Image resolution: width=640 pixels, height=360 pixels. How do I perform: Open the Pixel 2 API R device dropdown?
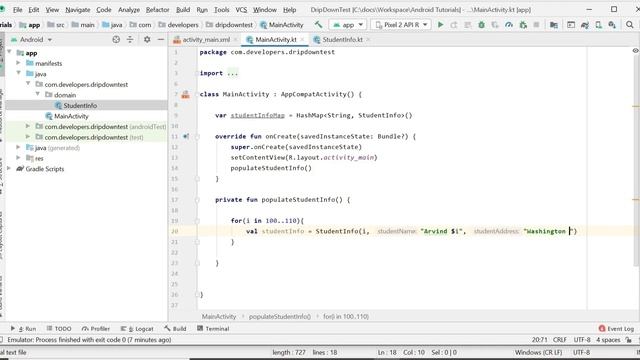401,24
